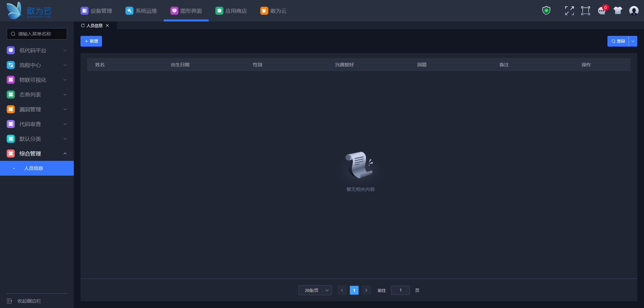Screen dimensions: 644x308
Task: Click the orange 敢为云 nav icon
Action: point(264,11)
